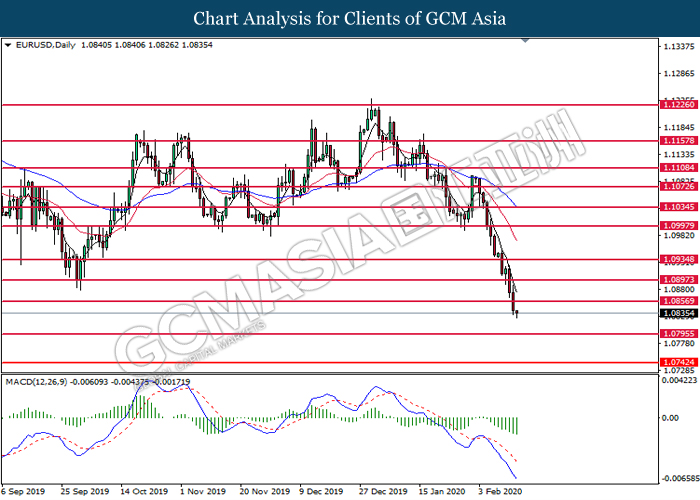Click the small triangle before EURUSD,Daily
Image resolution: width=700 pixels, height=500 pixels.
(7, 45)
